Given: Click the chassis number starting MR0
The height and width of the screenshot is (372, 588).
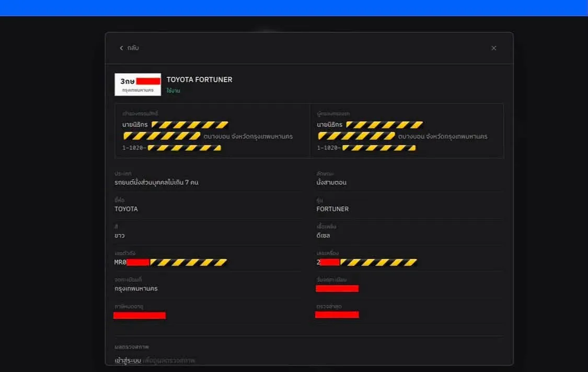Looking at the screenshot, I should (170, 262).
